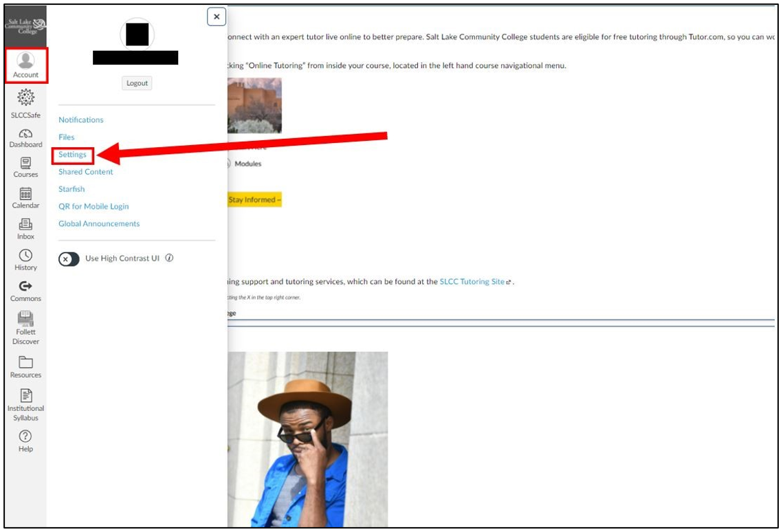783x532 pixels.
Task: Go to the Dashboard
Action: [x=25, y=137]
